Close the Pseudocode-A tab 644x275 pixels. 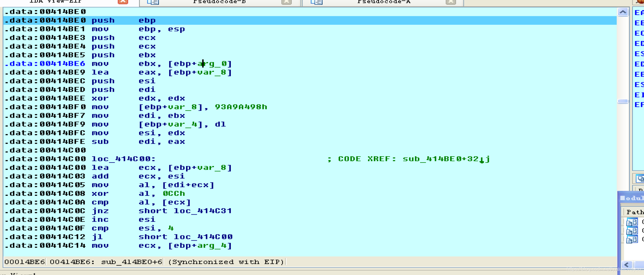pyautogui.click(x=450, y=2)
